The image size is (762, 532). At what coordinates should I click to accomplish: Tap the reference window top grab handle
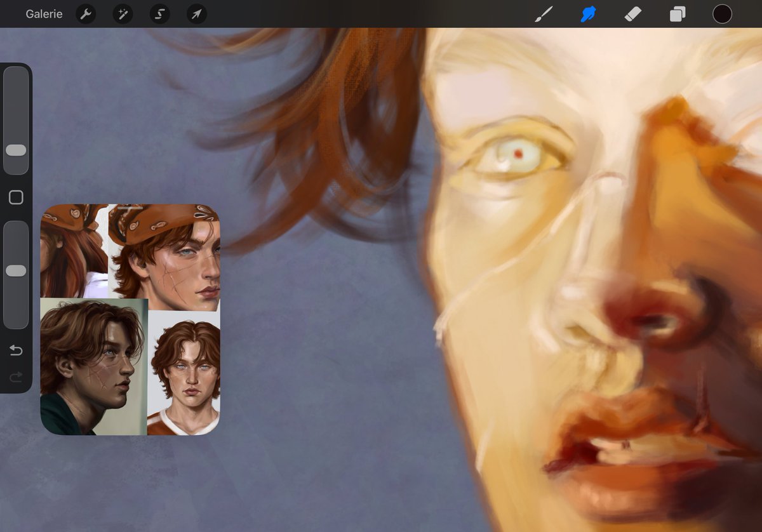[130, 208]
